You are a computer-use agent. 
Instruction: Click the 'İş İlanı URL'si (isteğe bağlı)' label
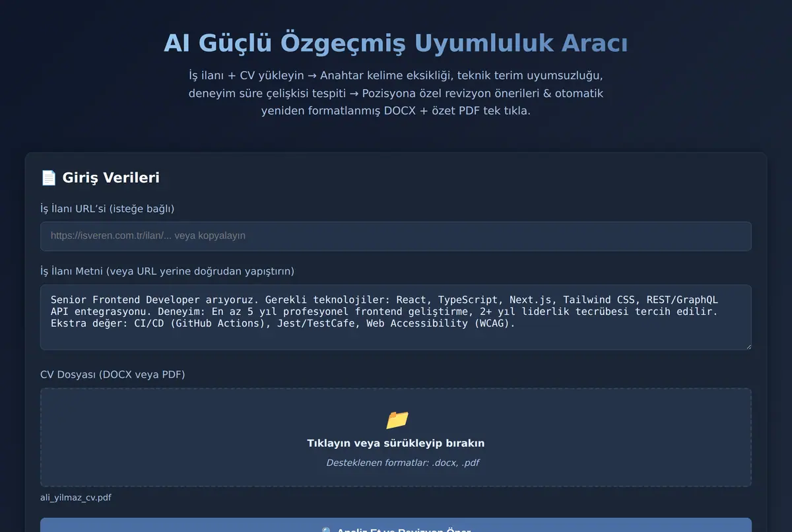[x=107, y=209]
